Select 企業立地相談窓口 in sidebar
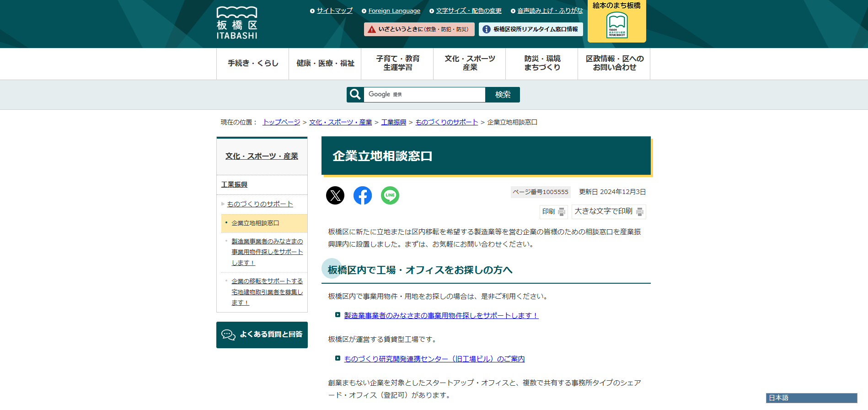 (x=264, y=223)
